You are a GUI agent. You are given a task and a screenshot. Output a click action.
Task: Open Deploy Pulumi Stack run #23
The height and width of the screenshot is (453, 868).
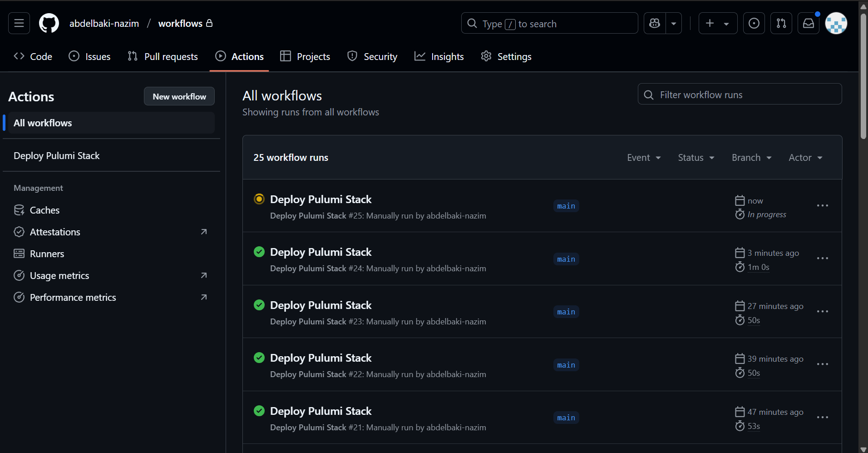[x=321, y=305]
